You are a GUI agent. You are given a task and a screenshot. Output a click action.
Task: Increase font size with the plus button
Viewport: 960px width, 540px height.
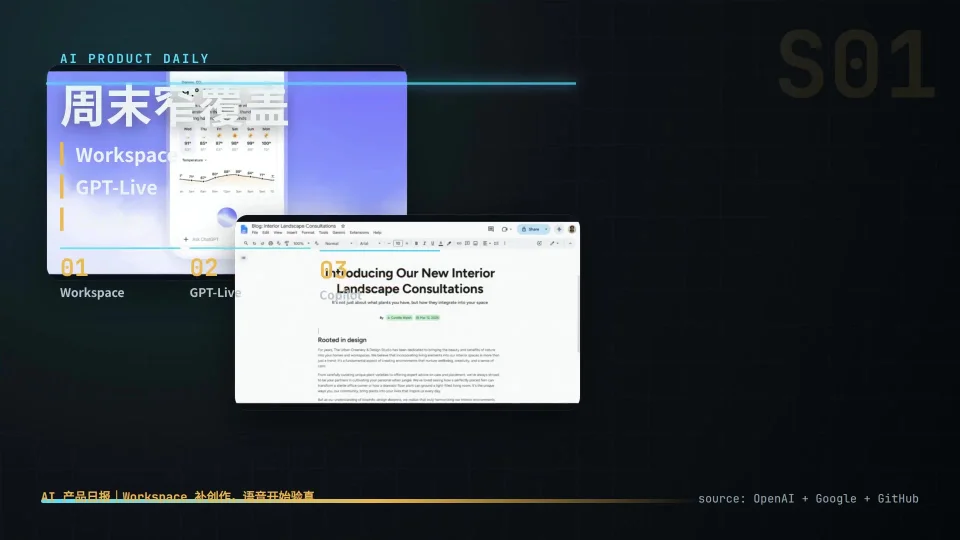[407, 244]
